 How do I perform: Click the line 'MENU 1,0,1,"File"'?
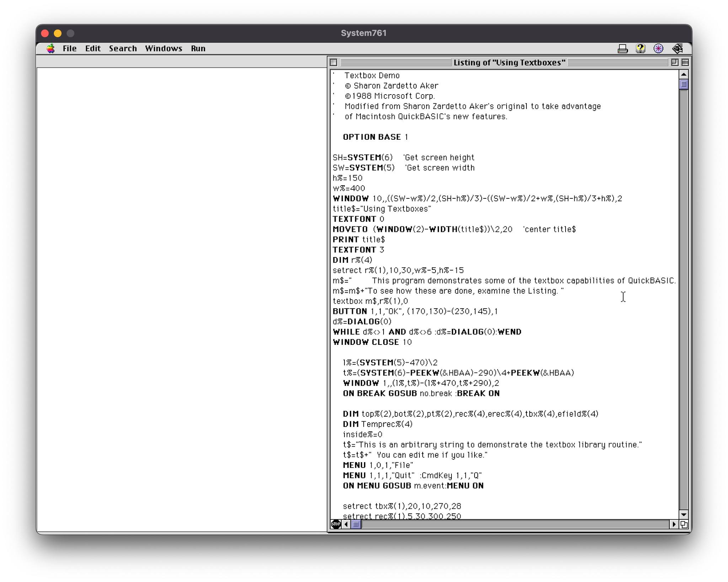pos(378,465)
